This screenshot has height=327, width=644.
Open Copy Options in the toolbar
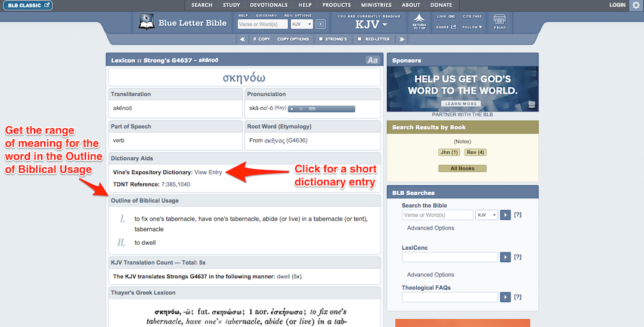293,39
